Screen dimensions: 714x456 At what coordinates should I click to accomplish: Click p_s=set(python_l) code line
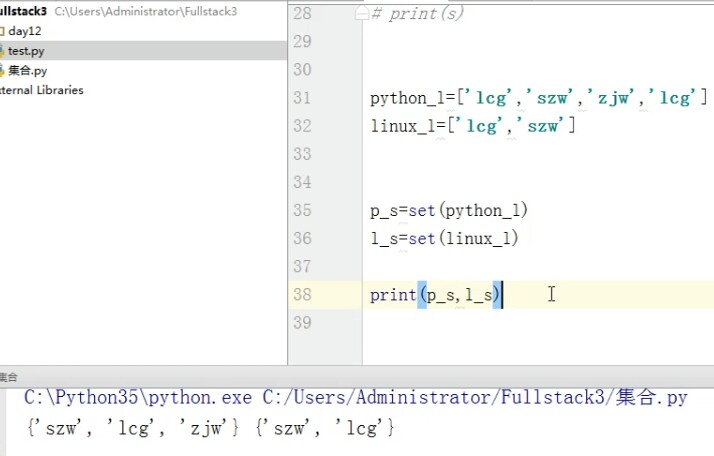point(449,210)
